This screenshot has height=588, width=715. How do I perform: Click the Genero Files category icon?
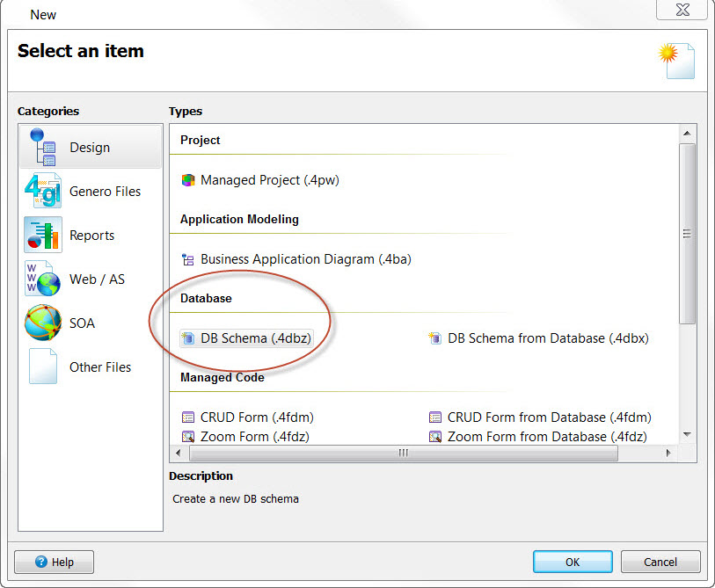click(42, 191)
